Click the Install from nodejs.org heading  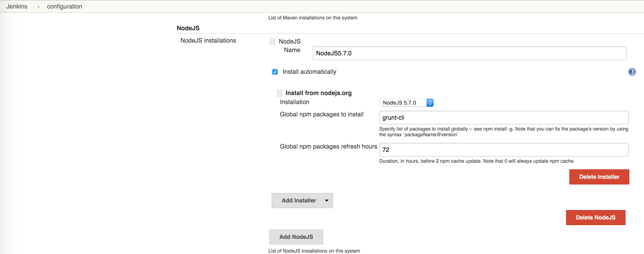[318, 93]
